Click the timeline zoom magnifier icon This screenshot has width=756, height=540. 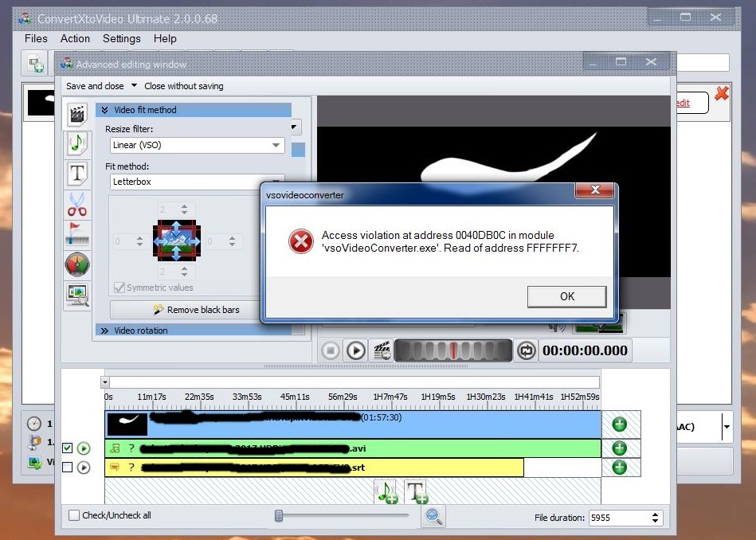(x=433, y=516)
